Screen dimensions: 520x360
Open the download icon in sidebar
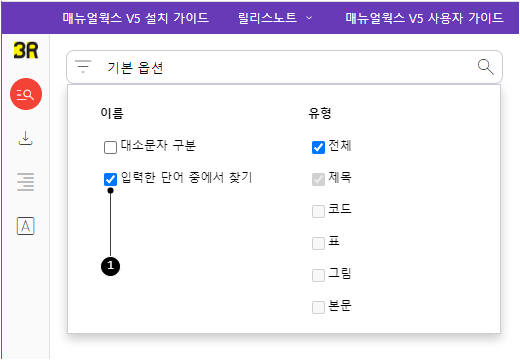pyautogui.click(x=25, y=138)
